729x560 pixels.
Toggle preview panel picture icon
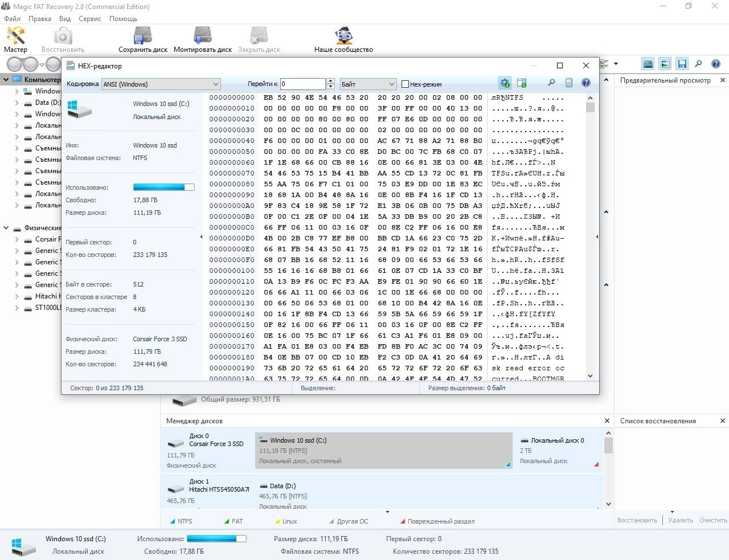[665, 64]
